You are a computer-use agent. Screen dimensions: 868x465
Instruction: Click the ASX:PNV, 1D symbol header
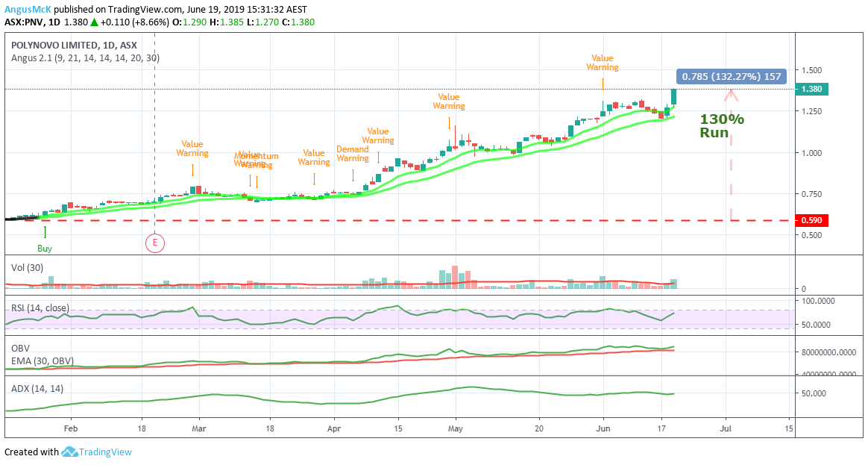32,22
